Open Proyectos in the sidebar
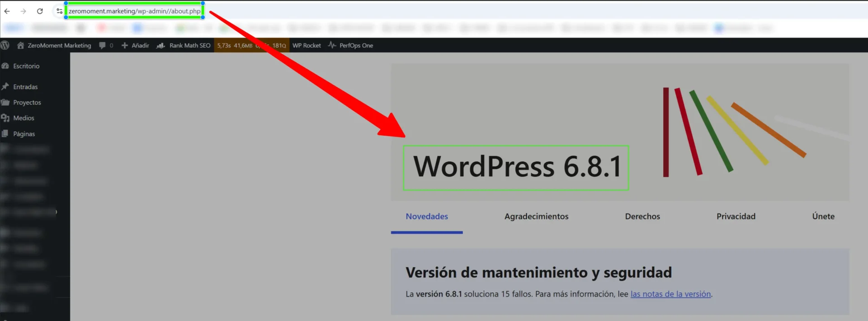The width and height of the screenshot is (868, 321). 27,103
